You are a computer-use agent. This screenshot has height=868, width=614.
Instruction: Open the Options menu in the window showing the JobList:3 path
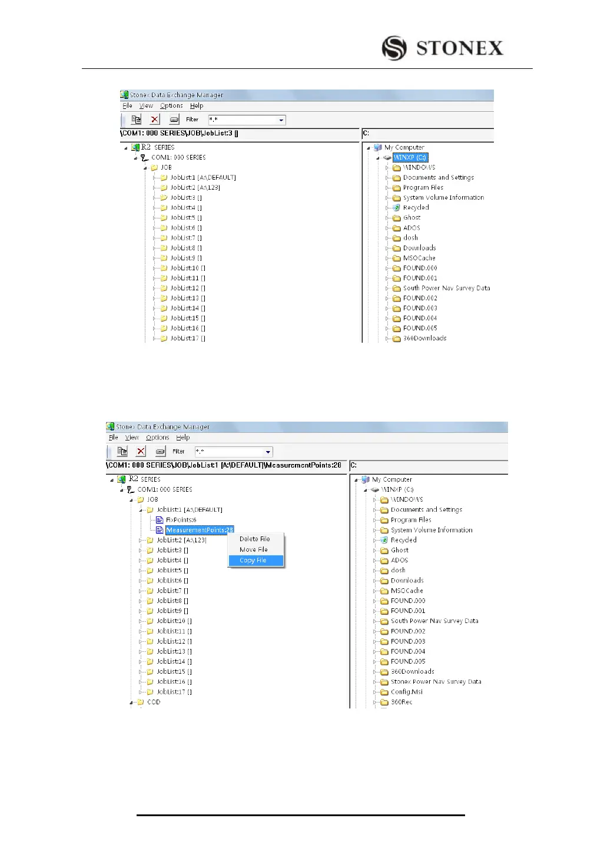tap(171, 106)
